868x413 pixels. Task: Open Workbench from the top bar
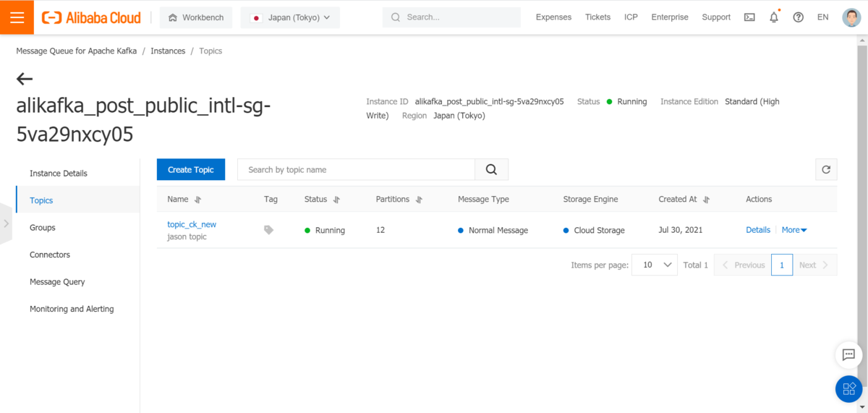[x=196, y=17]
